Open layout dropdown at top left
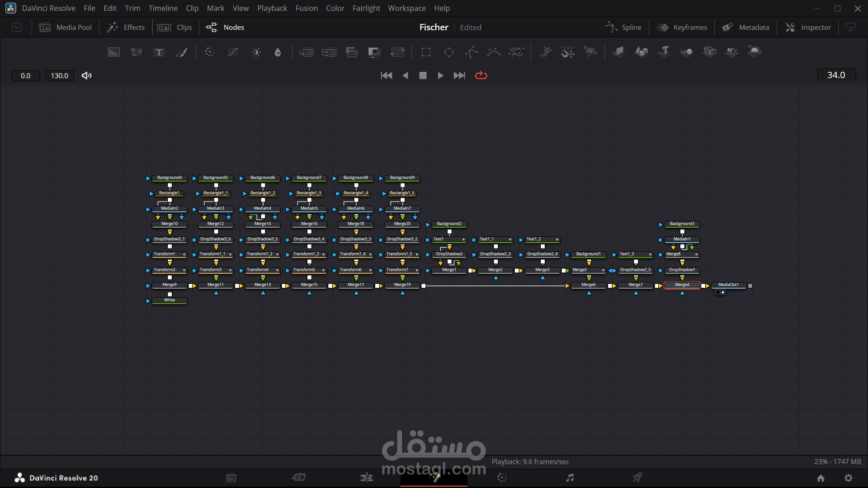This screenshot has height=488, width=868. (17, 28)
